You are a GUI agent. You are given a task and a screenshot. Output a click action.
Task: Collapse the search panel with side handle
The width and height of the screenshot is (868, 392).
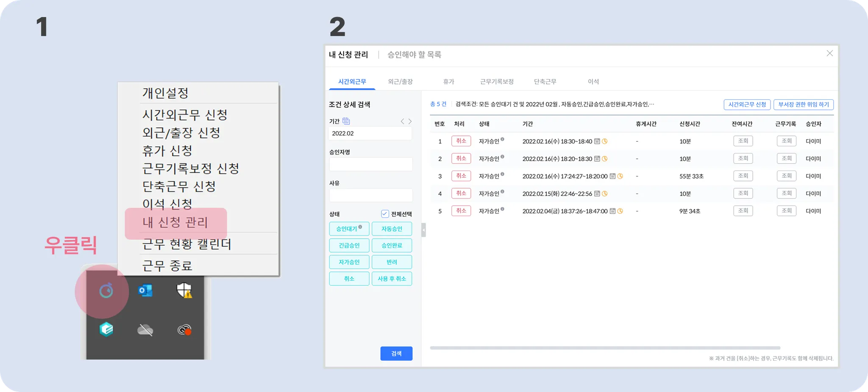tap(423, 230)
